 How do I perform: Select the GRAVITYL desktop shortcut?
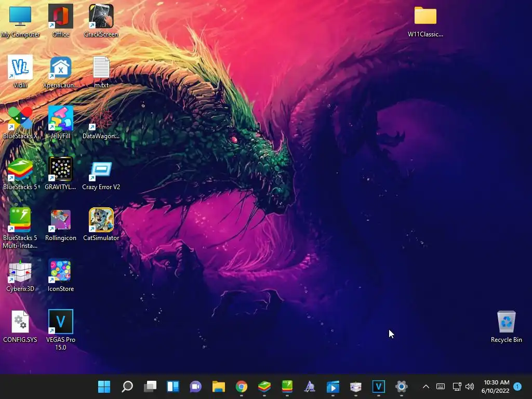[x=60, y=174]
